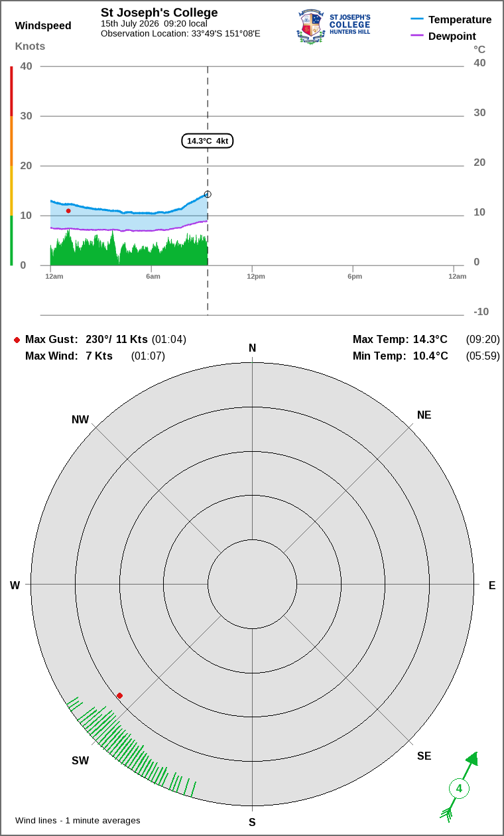Click the red max gust dot on compass

119,695
